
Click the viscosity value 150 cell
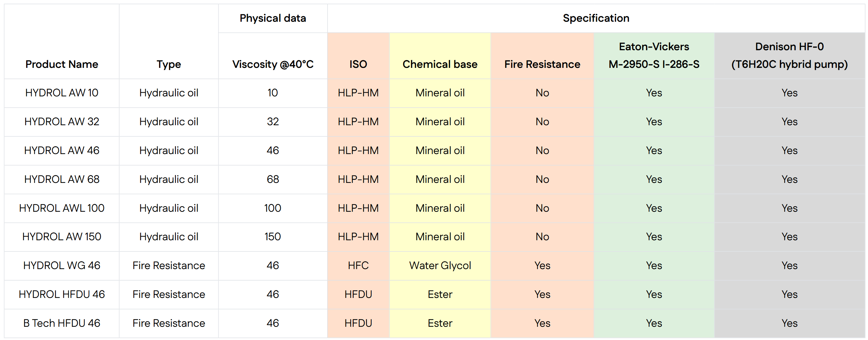coord(273,237)
